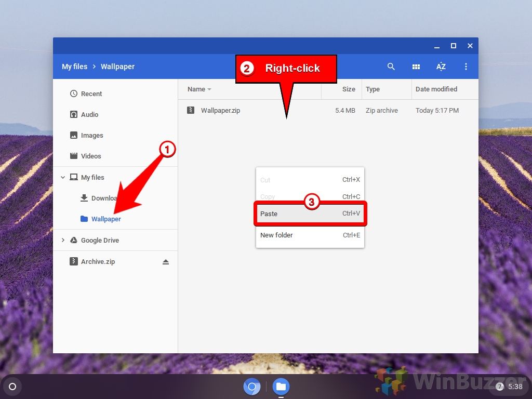532x399 pixels.
Task: Launch Chrome from the shelf
Action: [252, 387]
